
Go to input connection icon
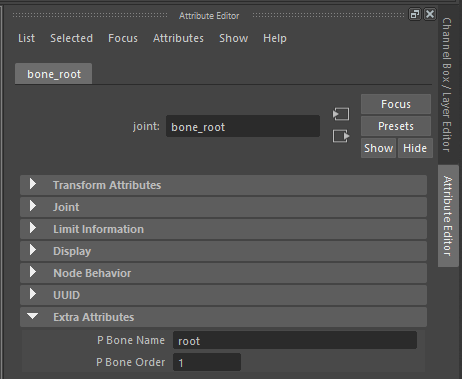(x=341, y=114)
